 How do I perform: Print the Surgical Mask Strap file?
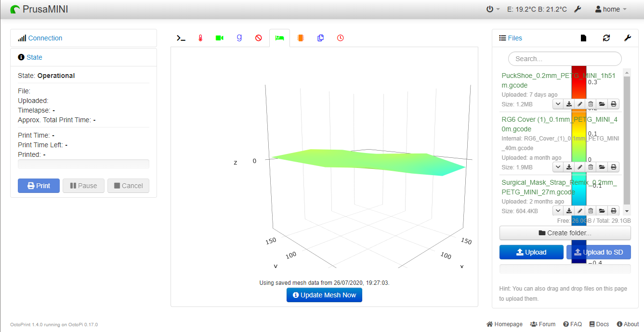614,210
